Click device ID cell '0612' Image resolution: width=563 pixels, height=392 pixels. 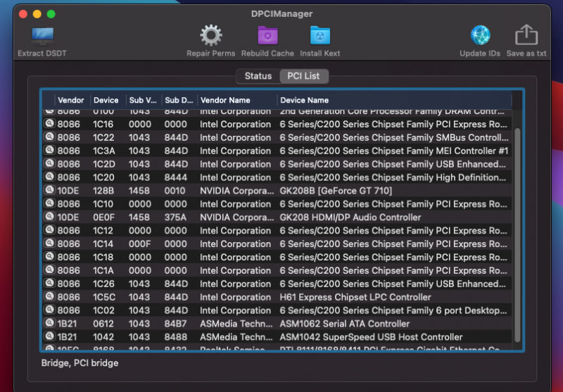point(103,324)
